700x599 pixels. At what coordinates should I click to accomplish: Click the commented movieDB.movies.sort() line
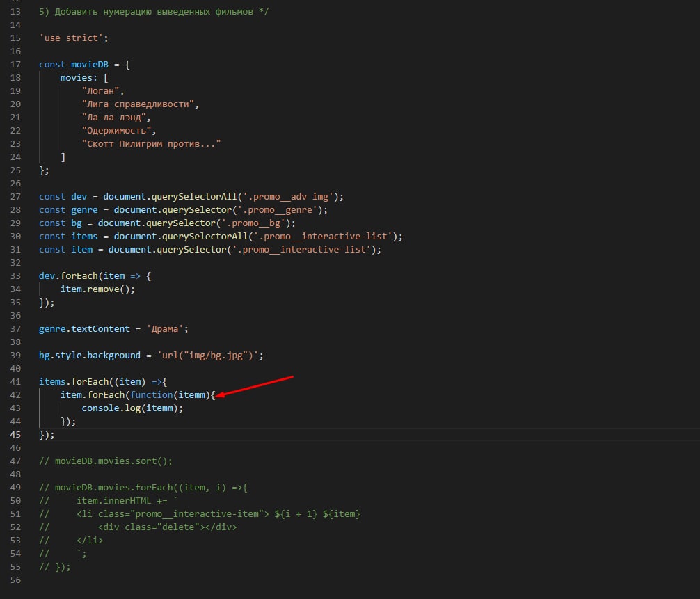click(x=106, y=461)
